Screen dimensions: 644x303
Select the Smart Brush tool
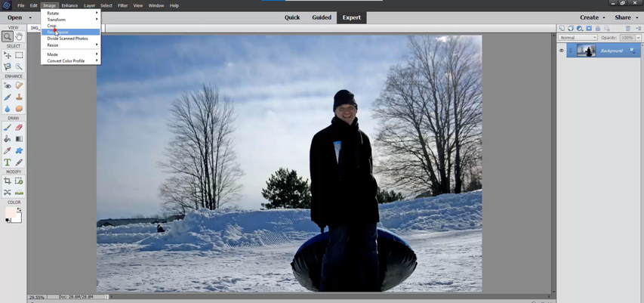click(7, 97)
